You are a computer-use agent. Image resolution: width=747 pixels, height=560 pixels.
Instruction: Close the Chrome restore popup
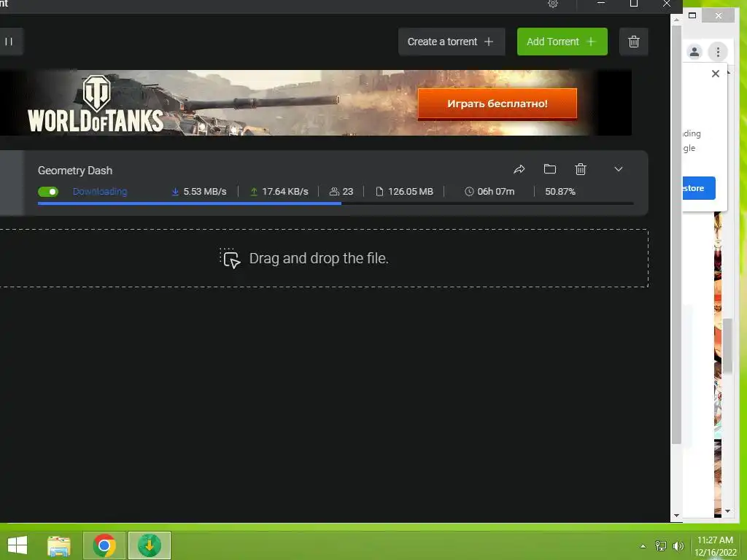pyautogui.click(x=715, y=74)
